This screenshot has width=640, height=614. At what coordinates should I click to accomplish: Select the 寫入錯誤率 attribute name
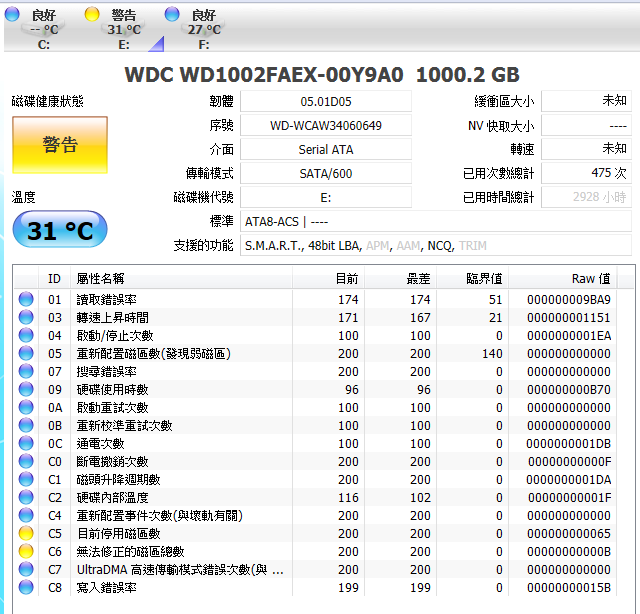tap(107, 587)
